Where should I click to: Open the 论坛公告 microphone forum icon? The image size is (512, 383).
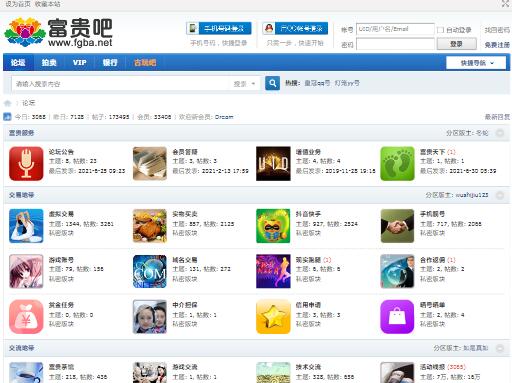coord(26,164)
